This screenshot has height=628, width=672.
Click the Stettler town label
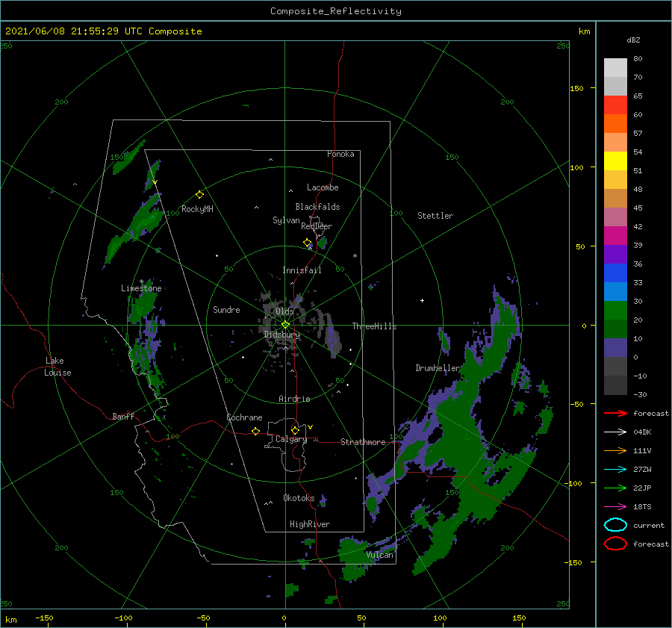coord(435,216)
